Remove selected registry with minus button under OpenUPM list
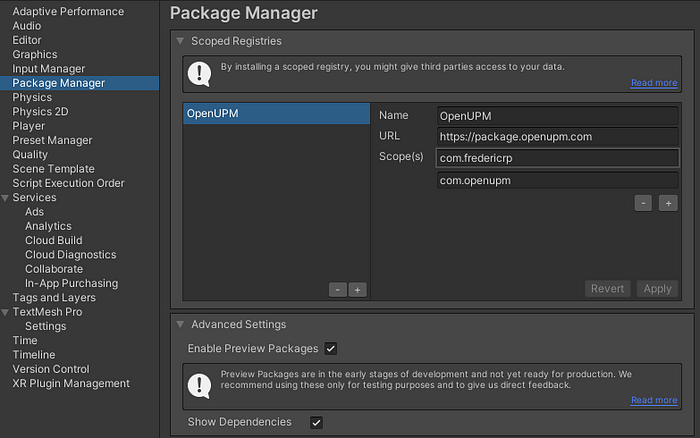The image size is (700, 438). pos(338,290)
